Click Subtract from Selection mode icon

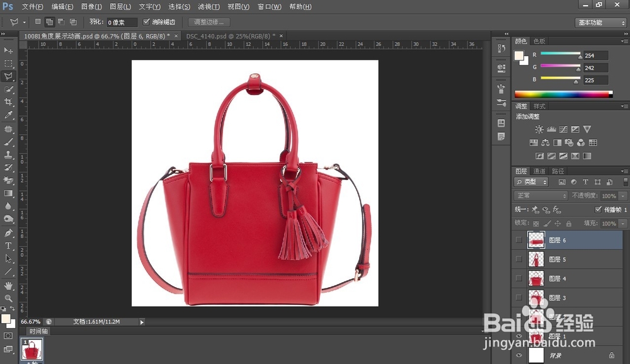(61, 21)
